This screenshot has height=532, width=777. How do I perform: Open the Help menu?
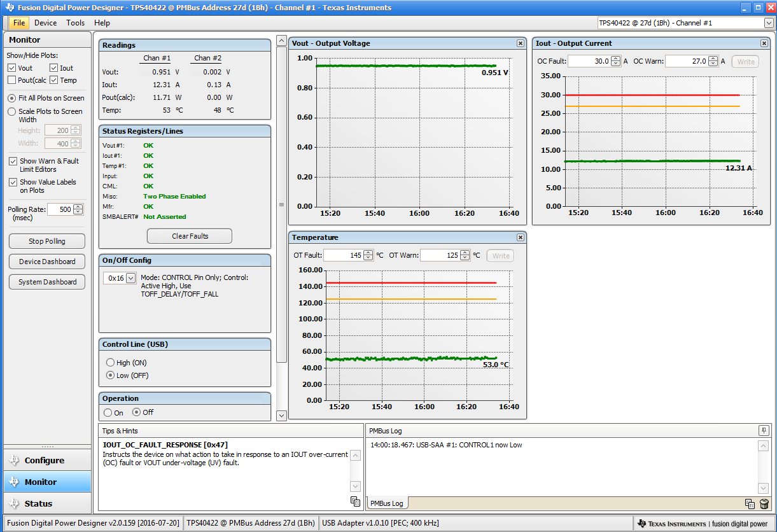pyautogui.click(x=102, y=23)
